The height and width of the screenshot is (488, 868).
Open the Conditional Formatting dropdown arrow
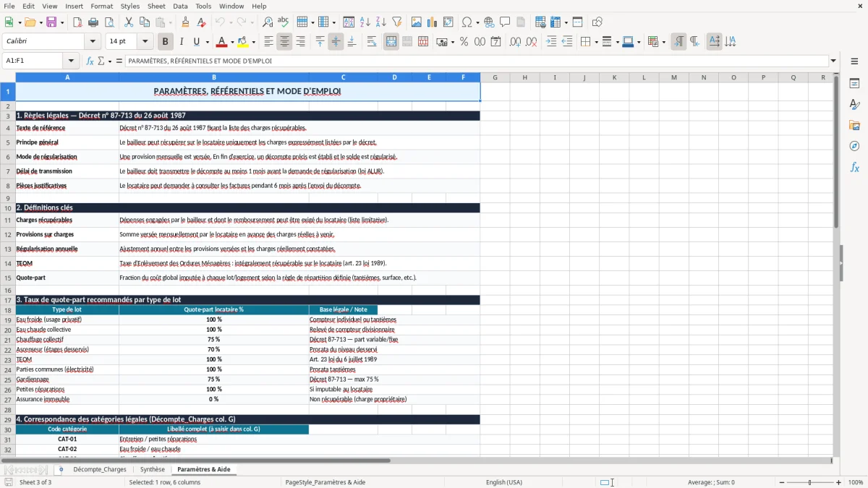663,42
